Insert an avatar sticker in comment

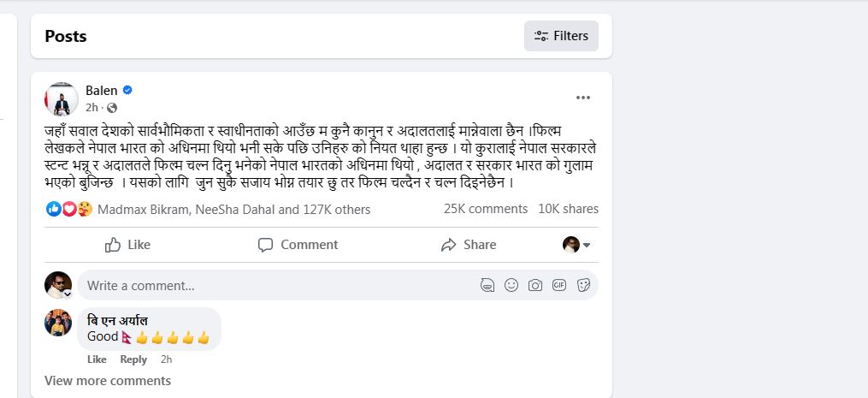pyautogui.click(x=487, y=285)
